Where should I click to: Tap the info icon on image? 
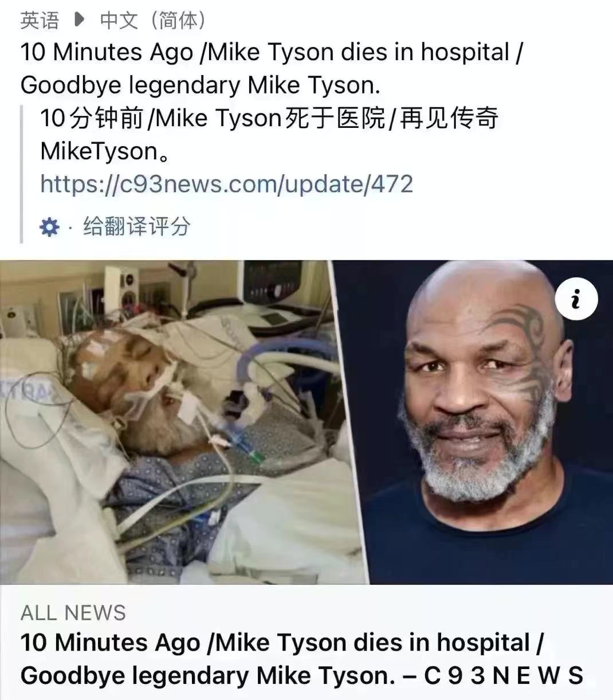coord(576,299)
